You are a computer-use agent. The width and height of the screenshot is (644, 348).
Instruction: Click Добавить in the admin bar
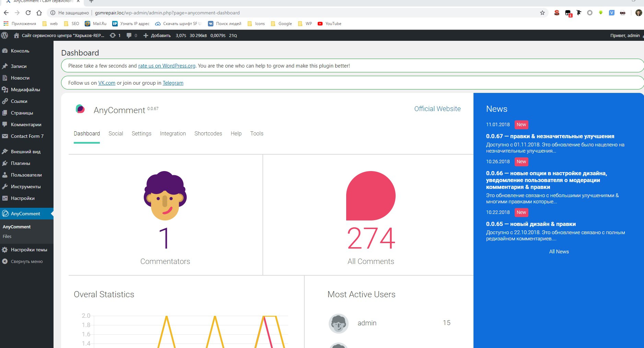click(157, 35)
